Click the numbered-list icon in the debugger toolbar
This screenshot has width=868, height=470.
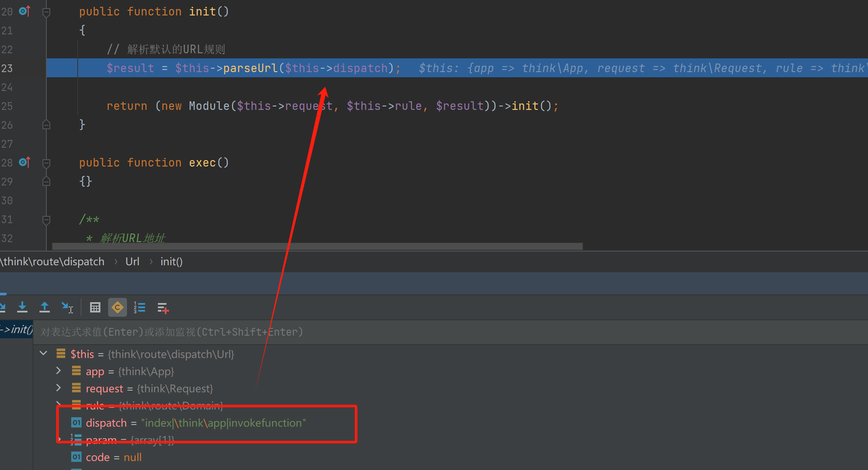(139, 307)
